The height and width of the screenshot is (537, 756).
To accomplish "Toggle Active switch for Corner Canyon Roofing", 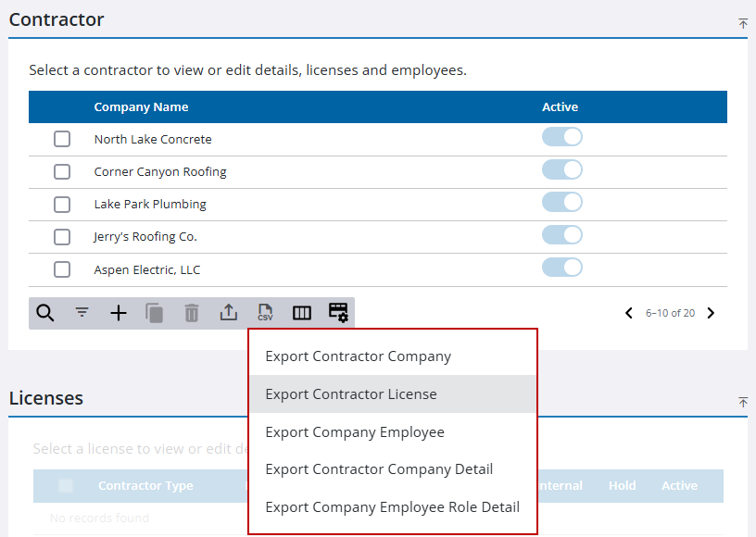I will tap(561, 170).
